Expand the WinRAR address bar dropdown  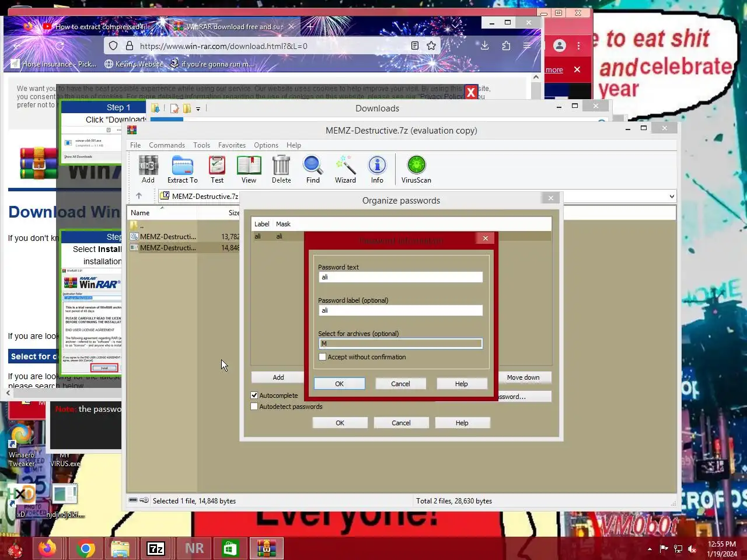coord(672,197)
